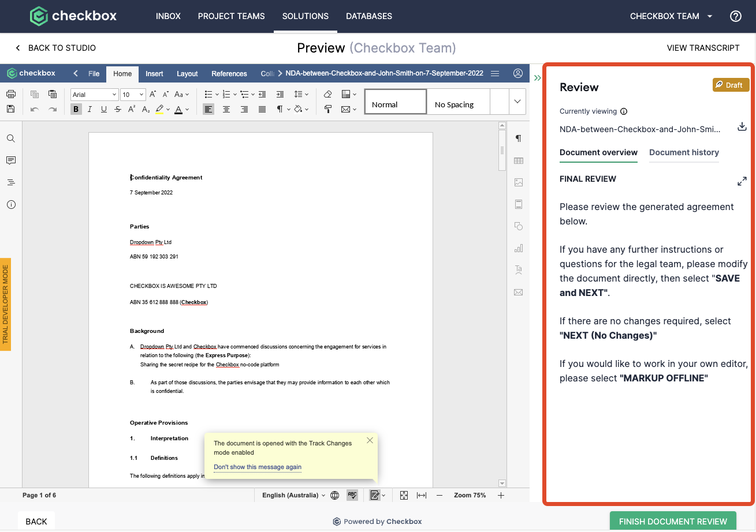The image size is (756, 532).
Task: Open bullet list style dropdown
Action: 217,94
